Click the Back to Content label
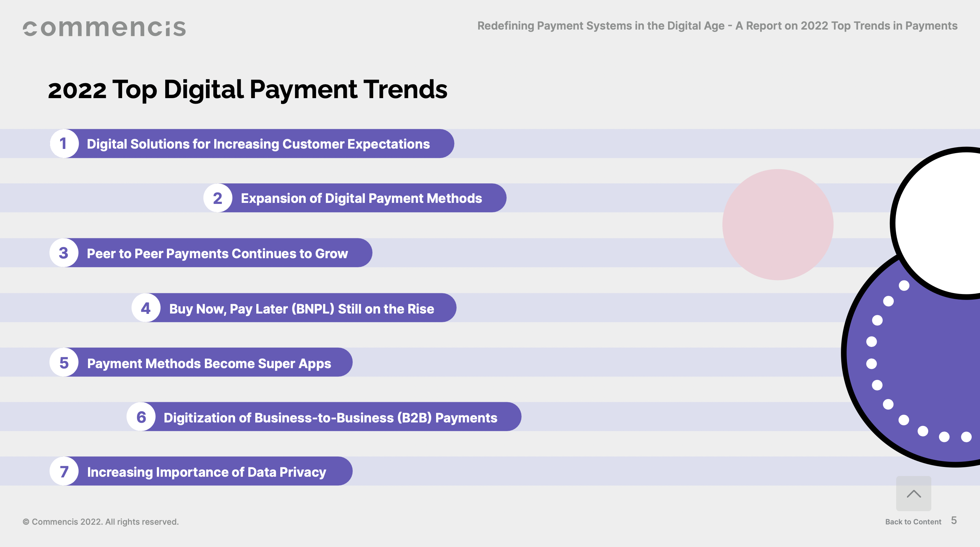The width and height of the screenshot is (980, 547). pyautogui.click(x=913, y=522)
